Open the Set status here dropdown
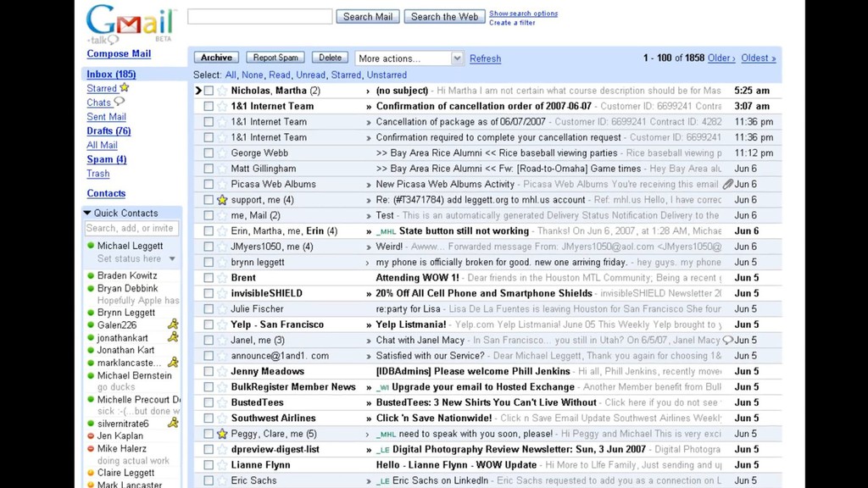The image size is (868, 488). (x=172, y=259)
